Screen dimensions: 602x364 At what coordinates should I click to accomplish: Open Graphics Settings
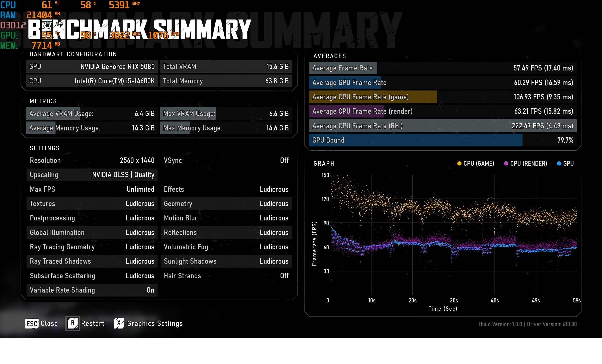click(x=155, y=324)
